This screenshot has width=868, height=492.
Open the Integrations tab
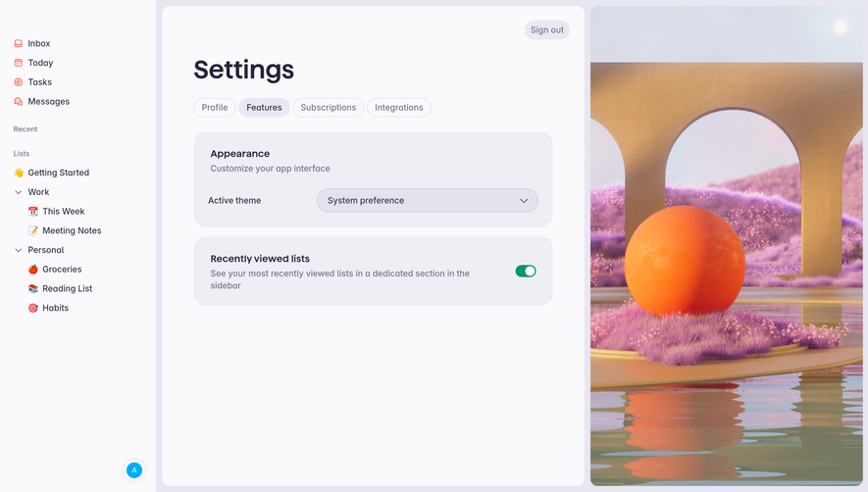point(398,108)
